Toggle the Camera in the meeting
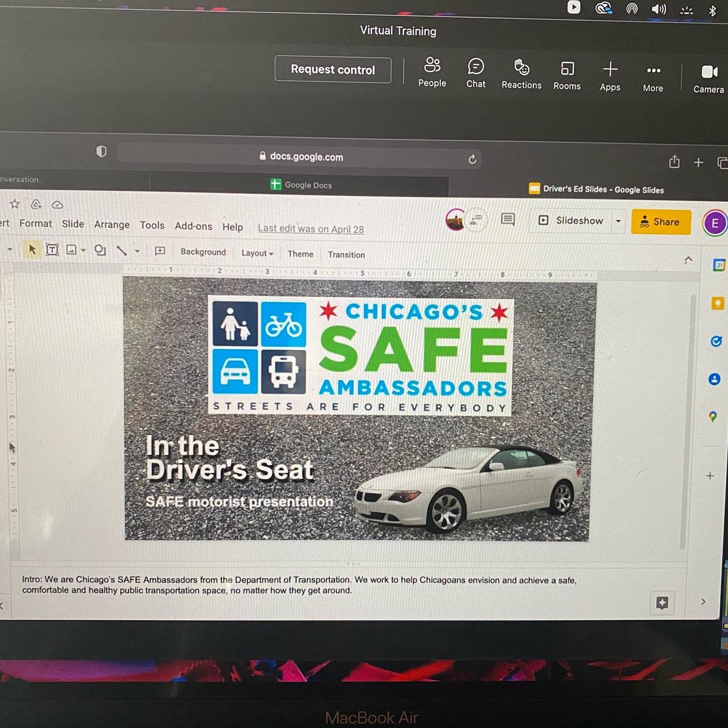The image size is (728, 728). pyautogui.click(x=709, y=79)
